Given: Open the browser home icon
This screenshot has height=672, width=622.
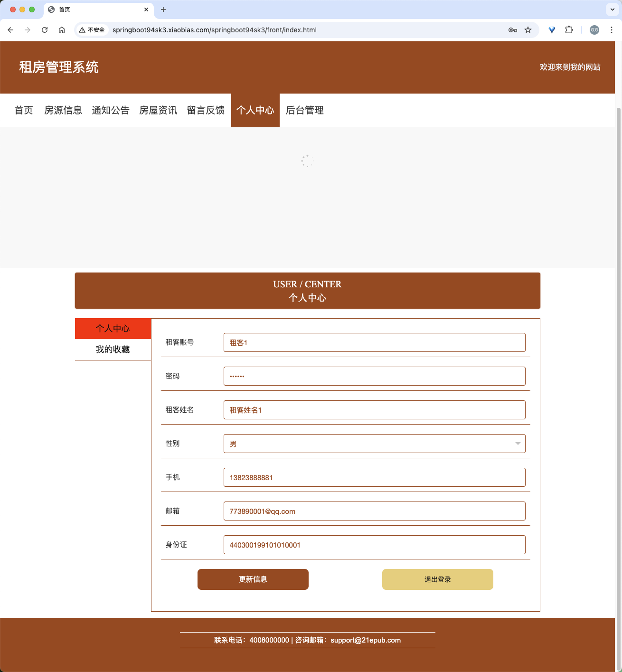Looking at the screenshot, I should click(x=62, y=30).
